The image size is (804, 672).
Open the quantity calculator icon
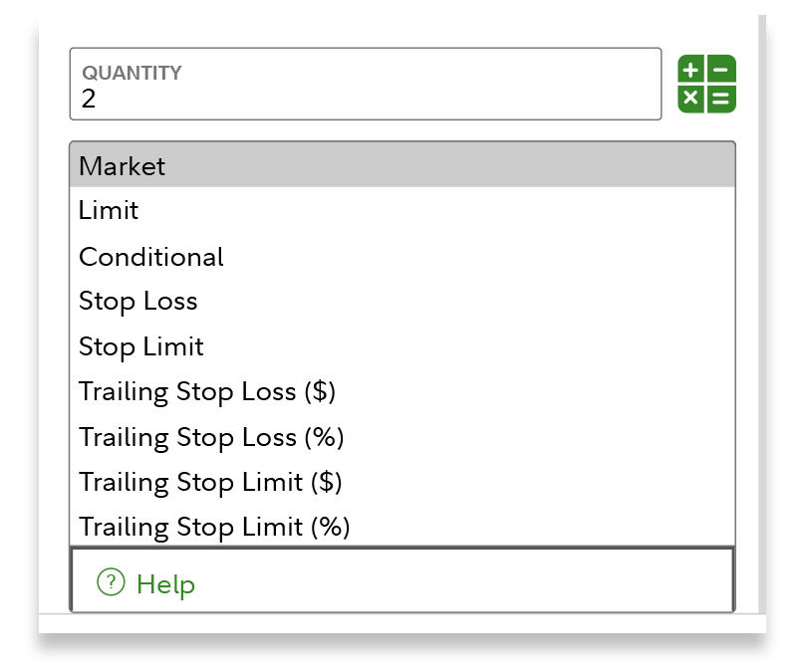(706, 84)
